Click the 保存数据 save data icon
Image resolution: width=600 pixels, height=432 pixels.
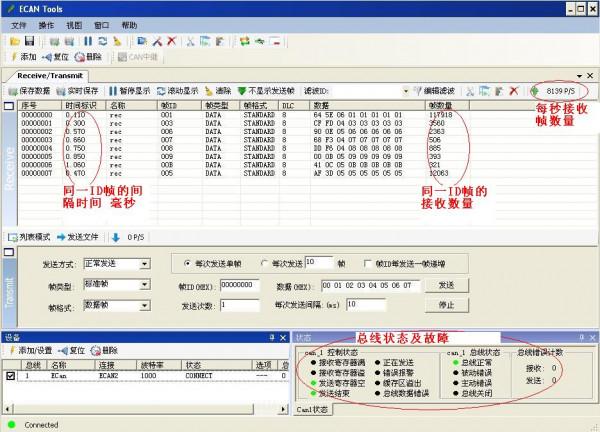tap(13, 91)
